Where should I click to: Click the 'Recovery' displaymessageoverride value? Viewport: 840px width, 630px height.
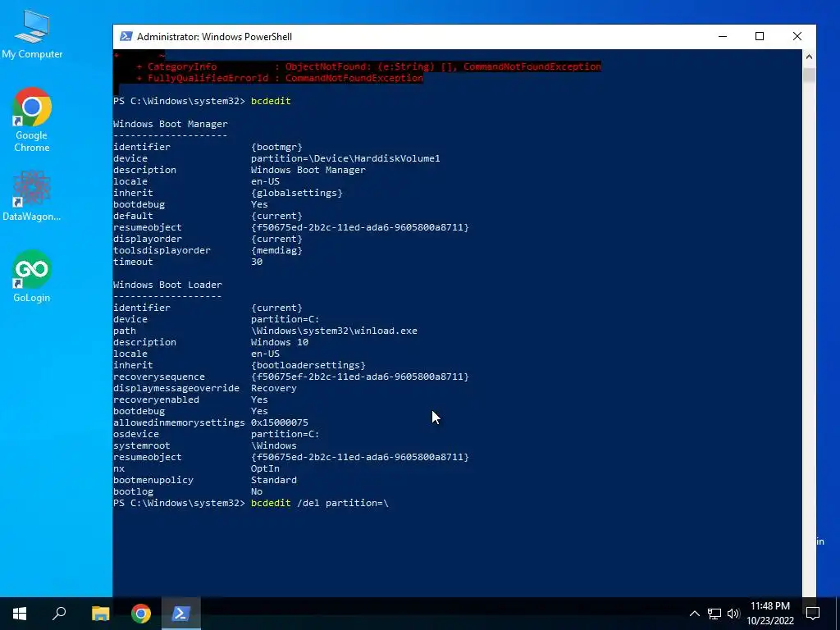(x=274, y=388)
